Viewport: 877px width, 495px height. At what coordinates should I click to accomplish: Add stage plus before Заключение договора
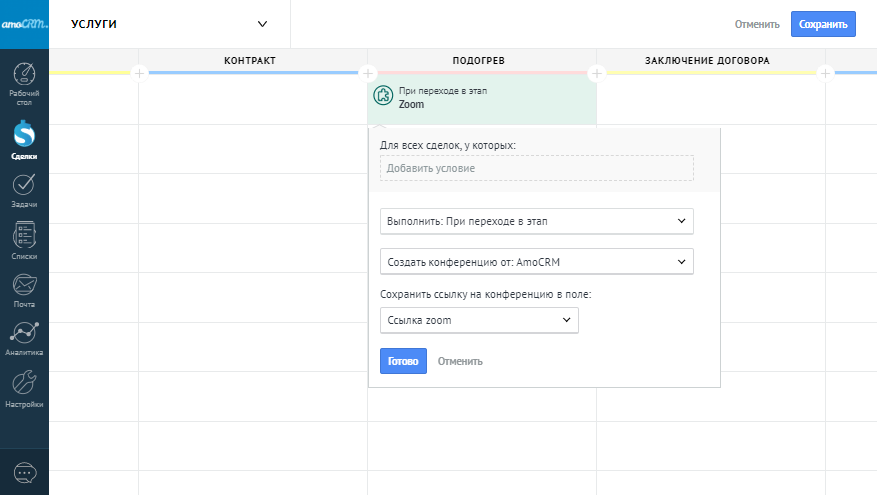point(597,73)
